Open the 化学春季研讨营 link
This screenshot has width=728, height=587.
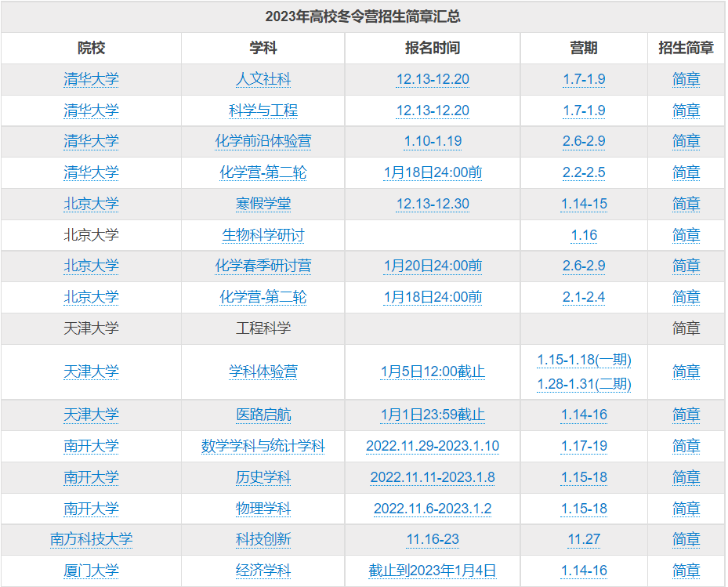[263, 266]
